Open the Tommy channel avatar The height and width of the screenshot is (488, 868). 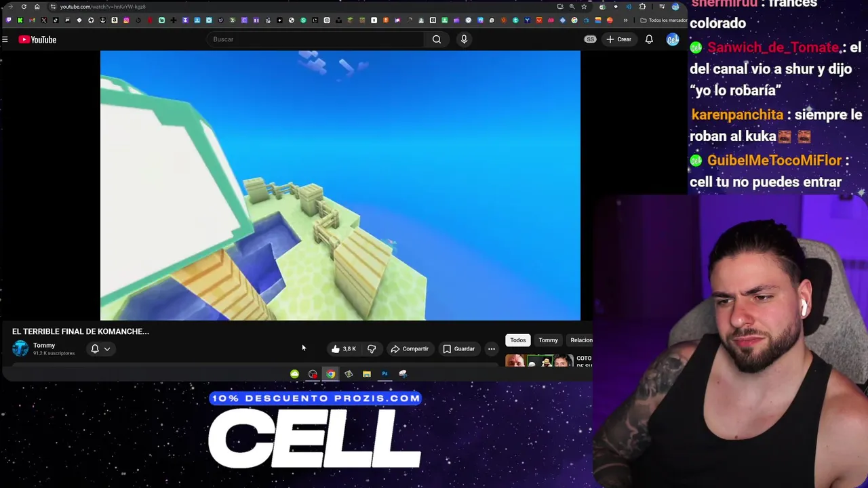point(20,348)
